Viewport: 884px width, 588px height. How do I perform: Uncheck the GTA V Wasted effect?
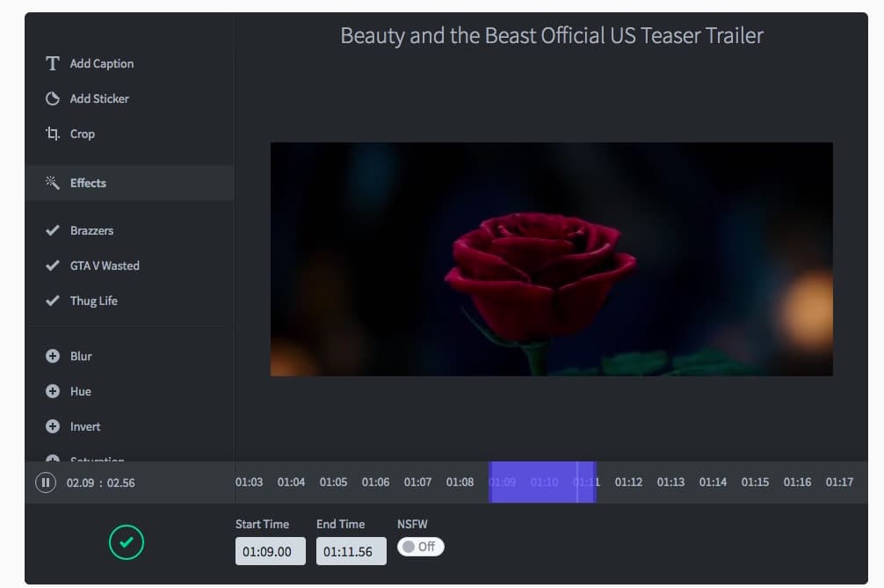tap(53, 265)
